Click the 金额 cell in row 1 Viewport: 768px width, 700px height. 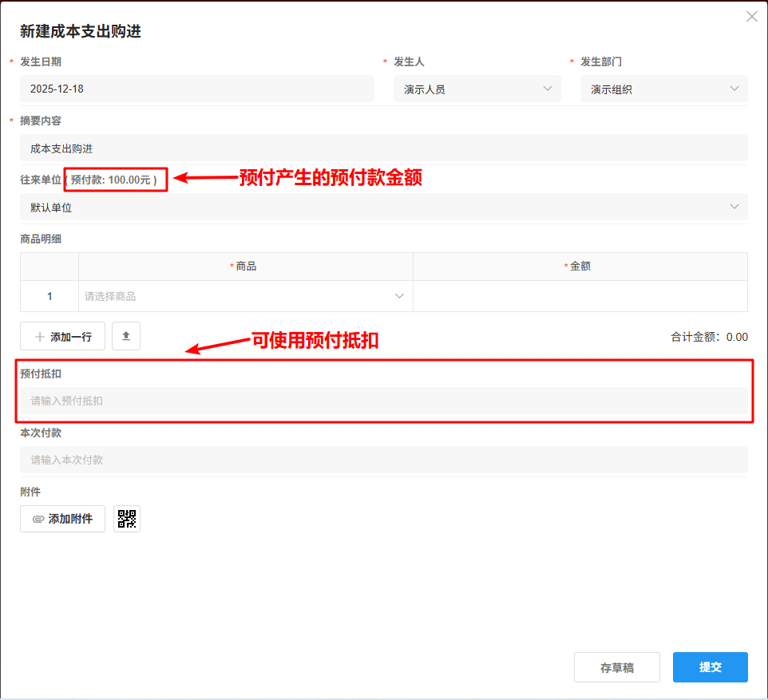(x=580, y=295)
